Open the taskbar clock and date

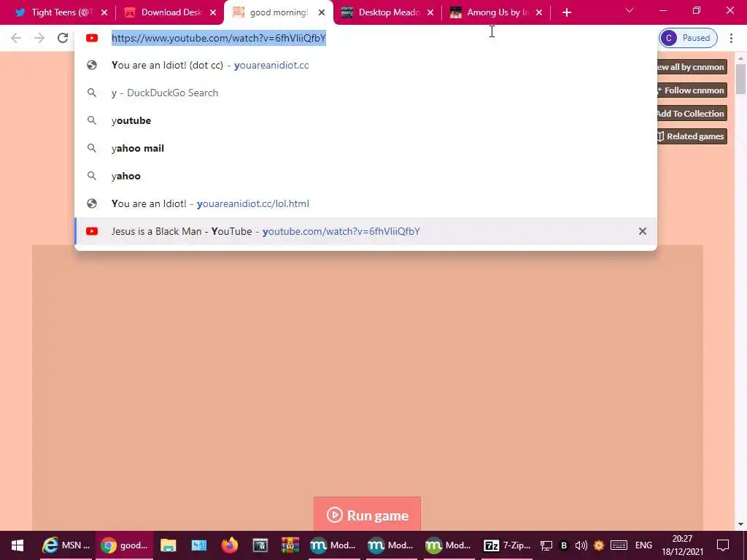pyautogui.click(x=682, y=545)
